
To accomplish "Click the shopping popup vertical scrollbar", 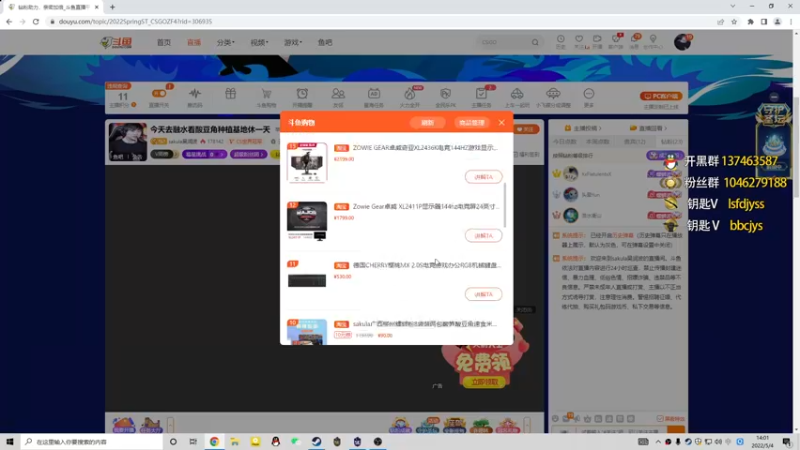I will point(505,205).
